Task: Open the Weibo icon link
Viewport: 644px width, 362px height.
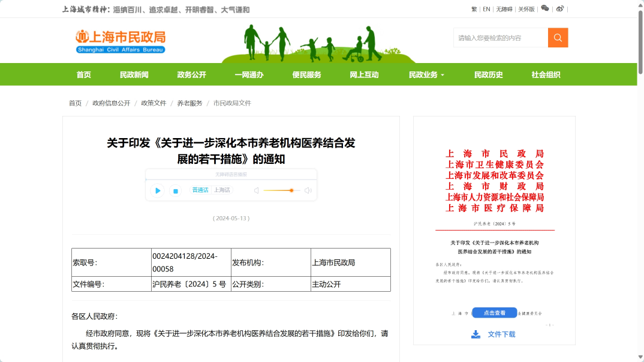Action: (560, 8)
